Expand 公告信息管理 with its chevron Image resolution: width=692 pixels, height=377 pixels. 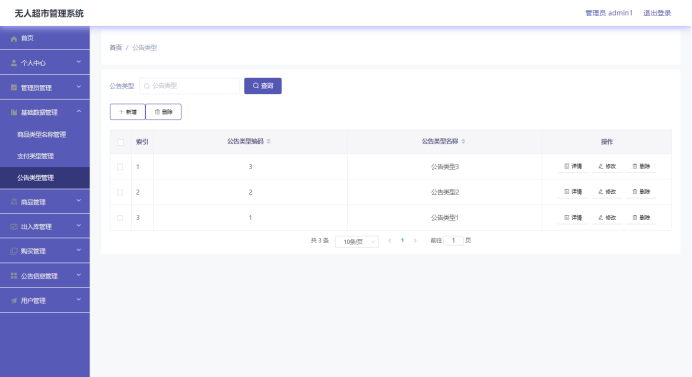[x=79, y=275]
